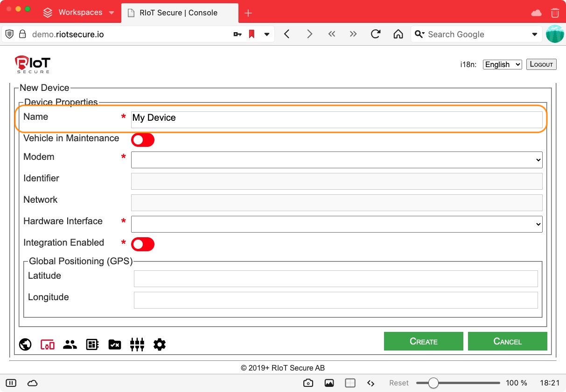Click the Logout button
Screen dimensions: 566x392
pyautogui.click(x=541, y=64)
